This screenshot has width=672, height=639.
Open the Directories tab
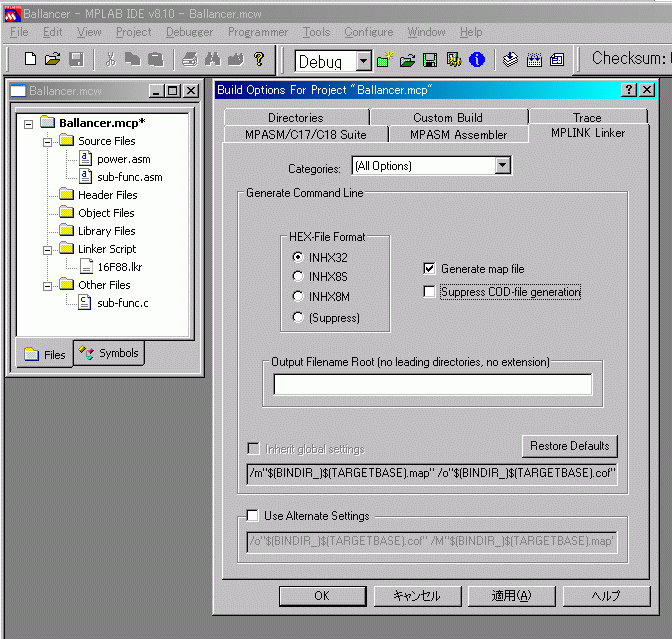[x=296, y=117]
